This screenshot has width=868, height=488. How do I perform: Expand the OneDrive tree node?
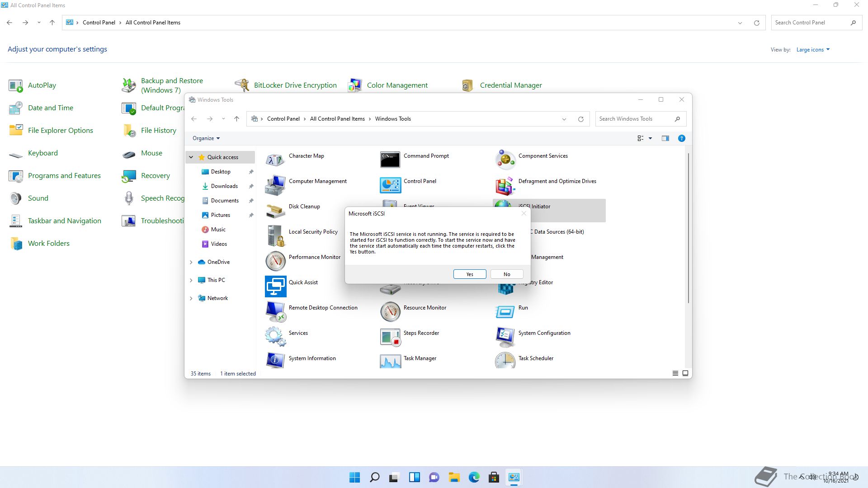191,262
